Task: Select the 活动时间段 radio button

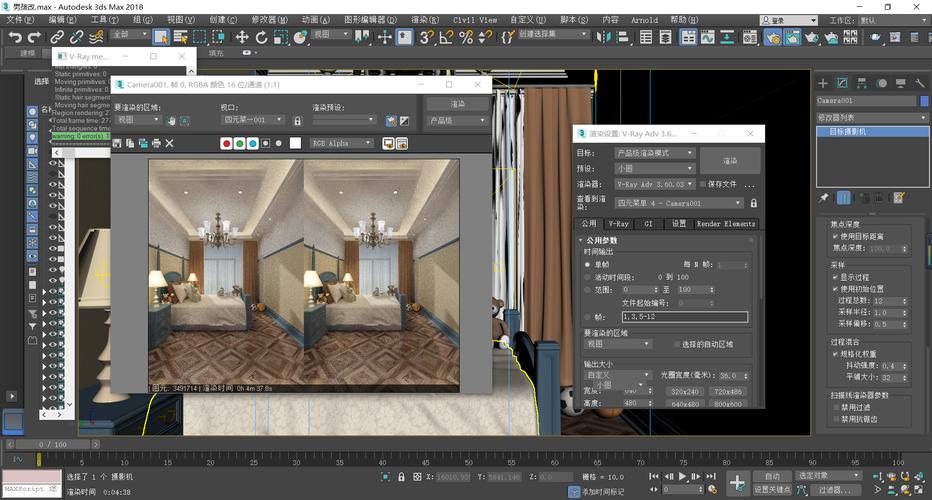Action: [587, 277]
